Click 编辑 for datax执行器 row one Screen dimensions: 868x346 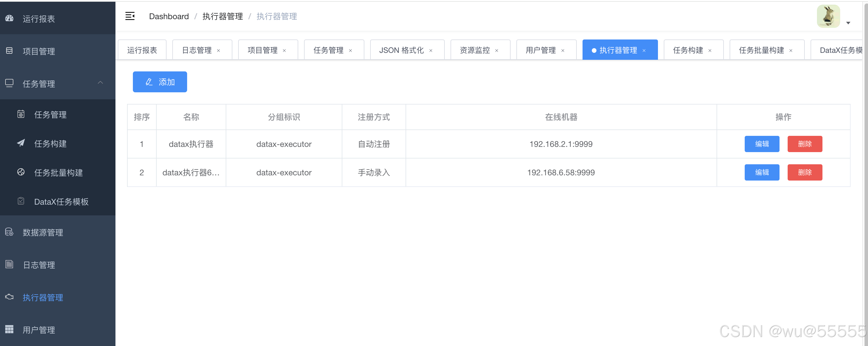762,144
